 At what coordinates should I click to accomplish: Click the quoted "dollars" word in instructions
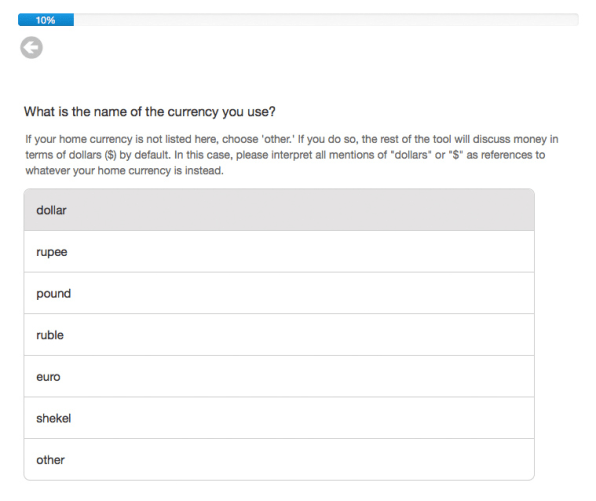point(411,155)
